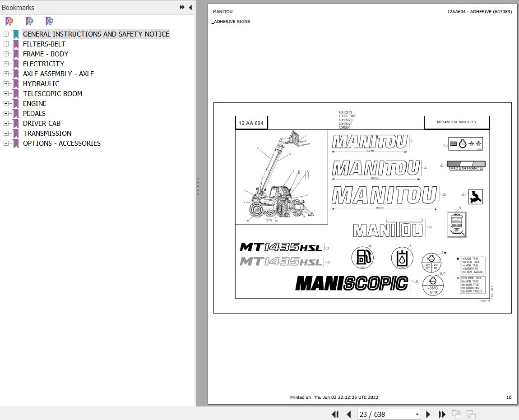519x420 pixels.
Task: Open the OPTIONS - ACCESSORIES bookmark
Action: (x=61, y=143)
